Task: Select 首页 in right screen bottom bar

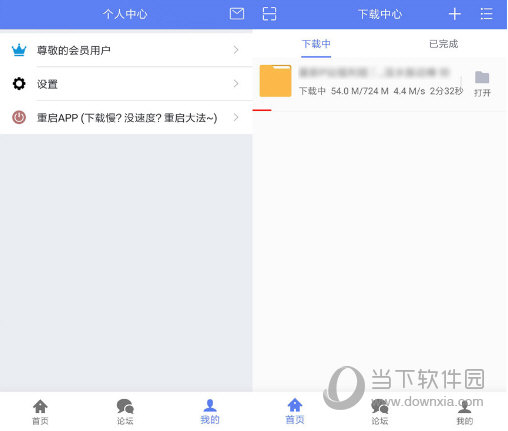Action: 295,411
